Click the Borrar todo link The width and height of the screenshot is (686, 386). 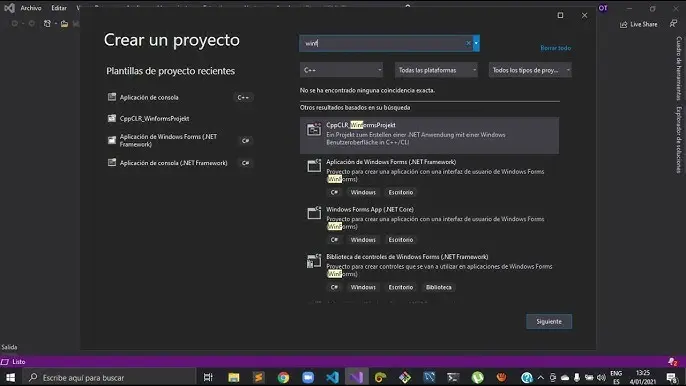click(556, 48)
